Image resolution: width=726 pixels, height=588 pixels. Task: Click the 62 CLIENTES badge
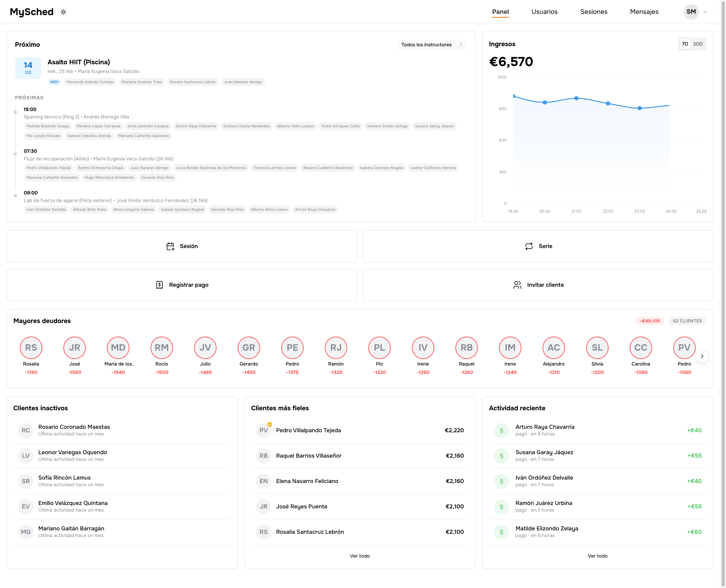687,321
